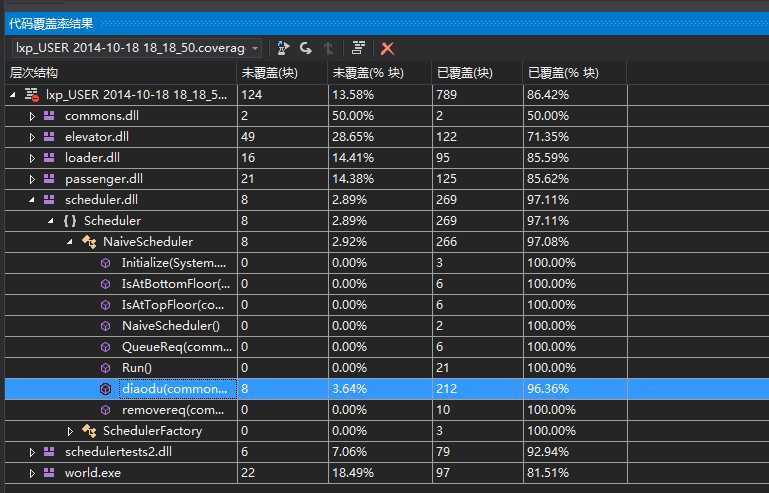Click the world.exe module icon
This screenshot has height=493, width=769.
pos(49,473)
